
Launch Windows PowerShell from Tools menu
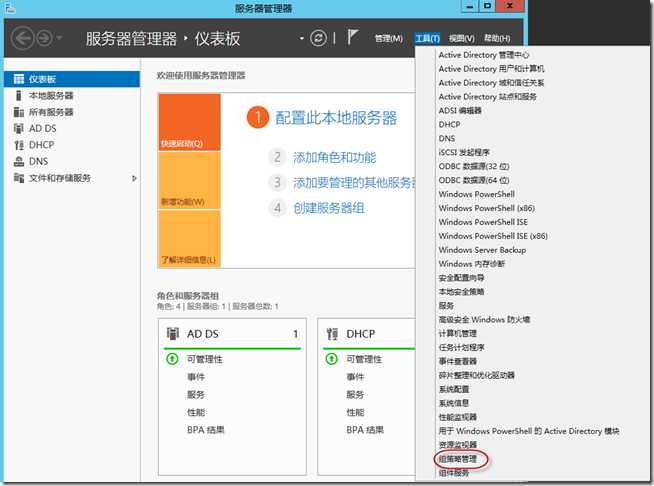point(476,194)
